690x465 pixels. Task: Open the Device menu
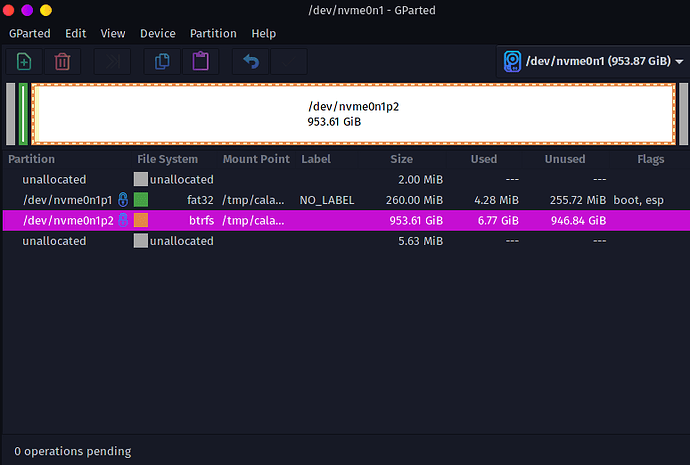158,33
